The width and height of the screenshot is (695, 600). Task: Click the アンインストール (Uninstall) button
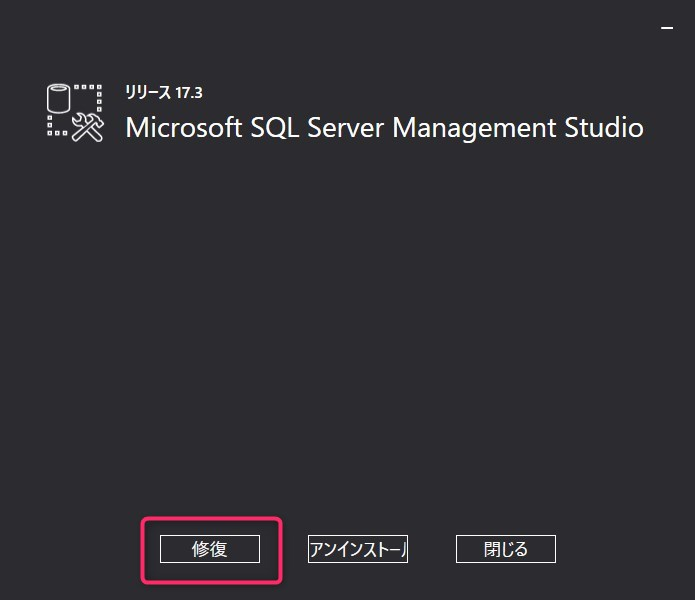(358, 549)
